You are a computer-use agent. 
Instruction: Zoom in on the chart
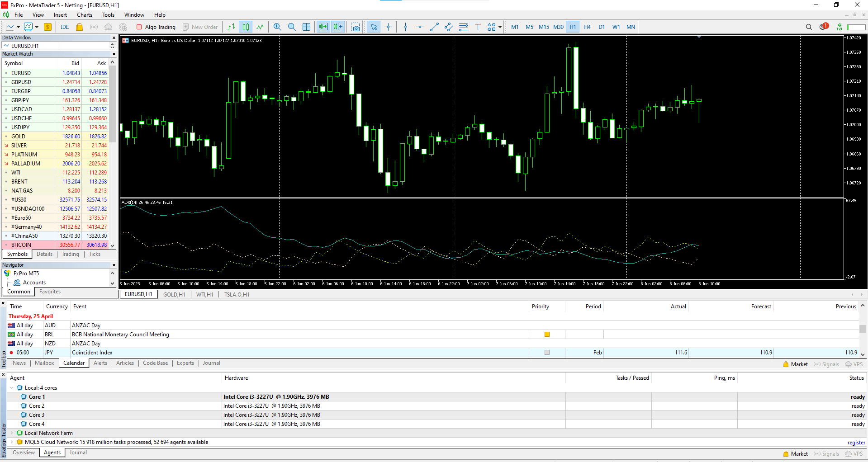coord(277,27)
